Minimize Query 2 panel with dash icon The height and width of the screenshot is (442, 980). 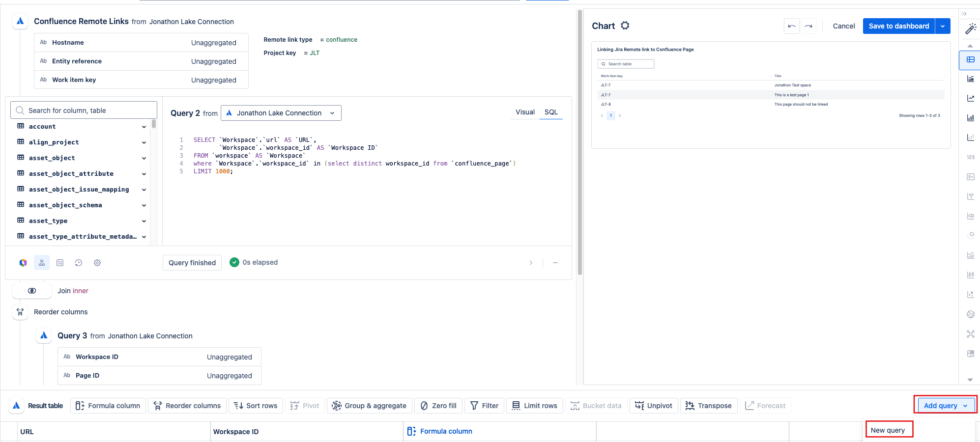555,263
